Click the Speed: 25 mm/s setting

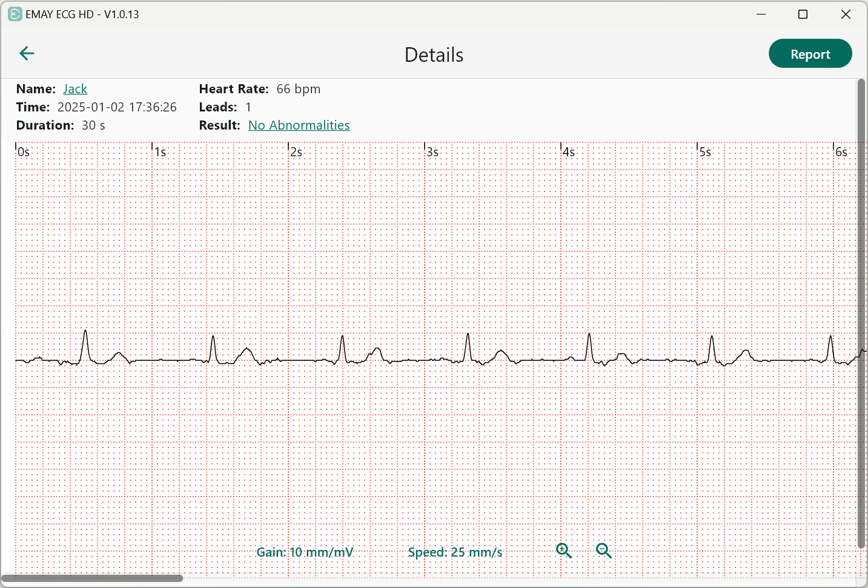[x=455, y=552]
